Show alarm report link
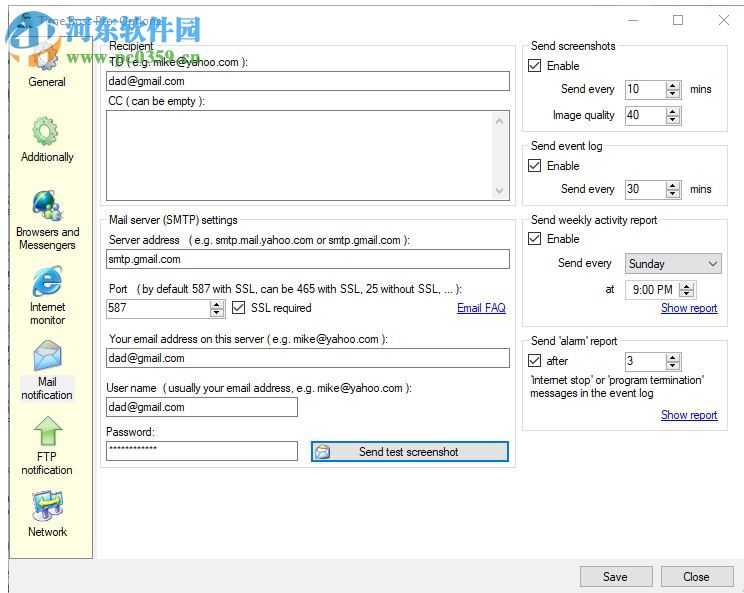 (689, 415)
